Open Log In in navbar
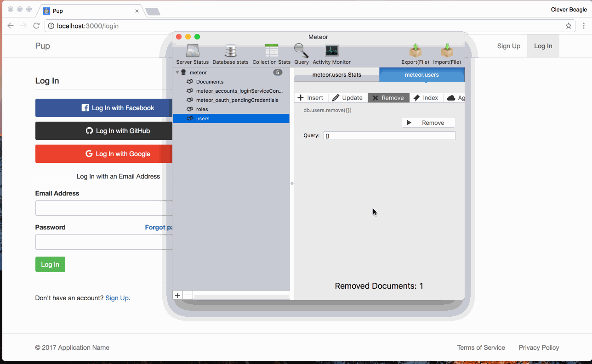 543,46
